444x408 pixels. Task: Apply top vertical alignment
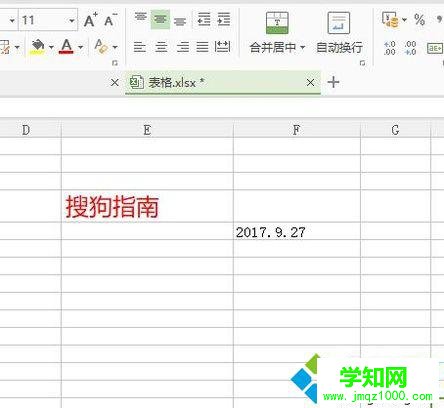[x=140, y=17]
